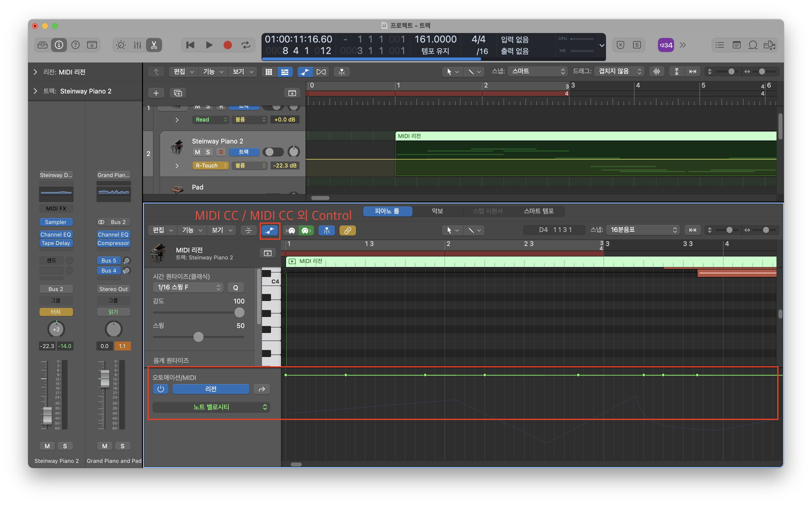Toggle Cycle mode in the transport
Screen dimensions: 812x505
point(246,45)
